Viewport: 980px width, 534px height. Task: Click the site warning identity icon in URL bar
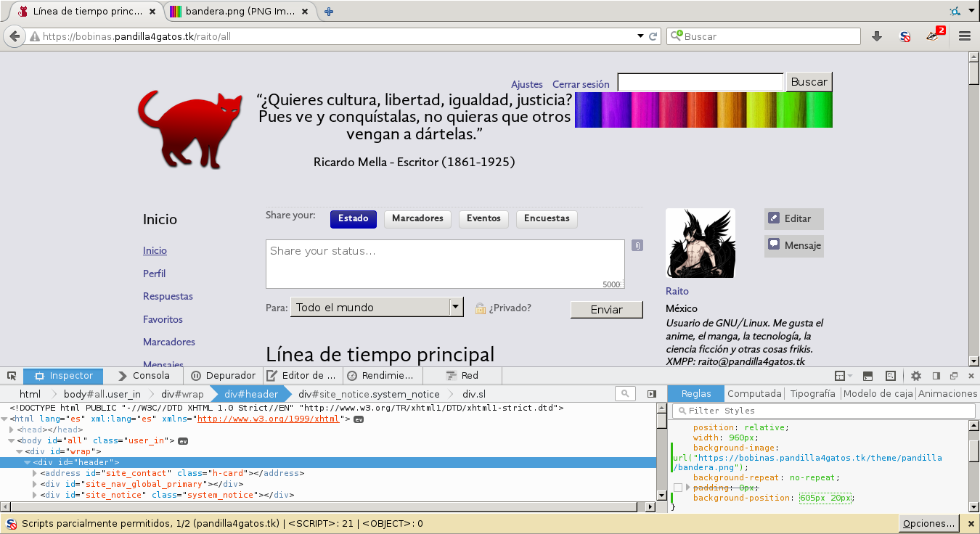point(34,36)
